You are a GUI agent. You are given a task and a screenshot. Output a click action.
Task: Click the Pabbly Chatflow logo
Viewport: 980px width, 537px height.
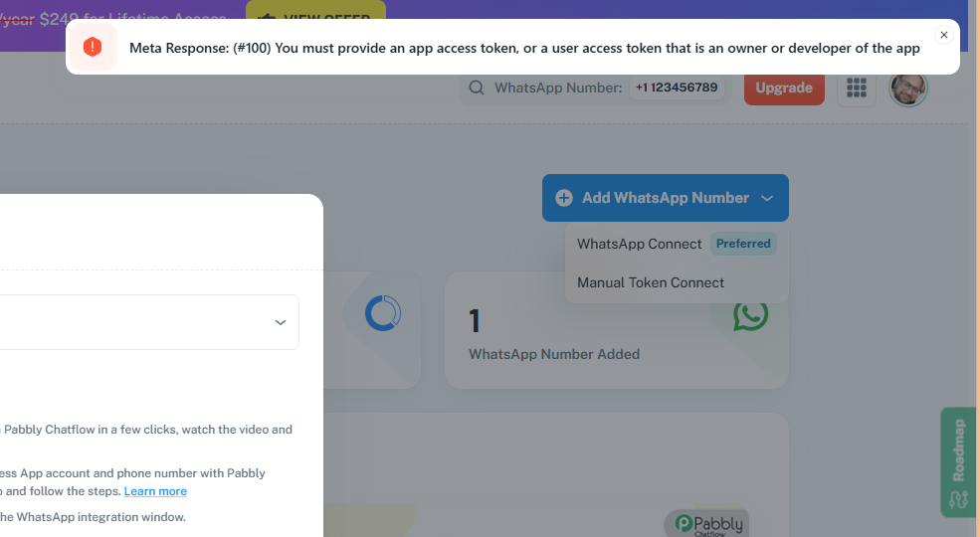708,524
